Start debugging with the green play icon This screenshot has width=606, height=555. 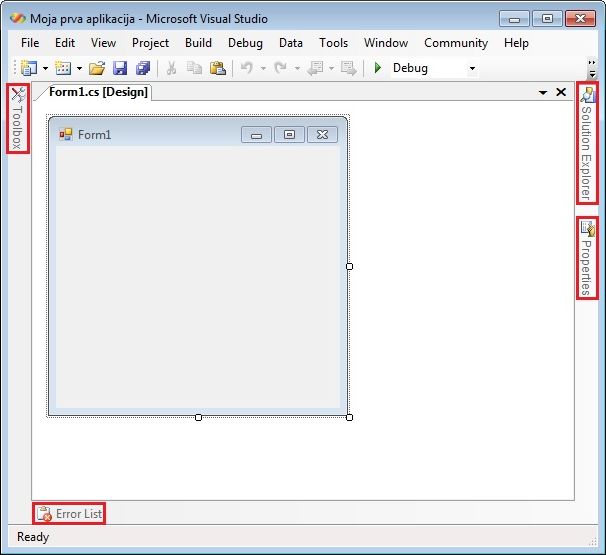point(378,68)
